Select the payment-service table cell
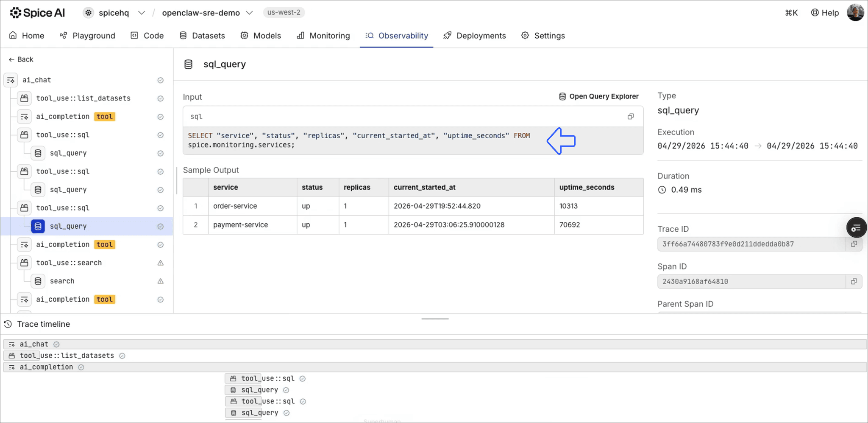The image size is (868, 423). coord(253,224)
